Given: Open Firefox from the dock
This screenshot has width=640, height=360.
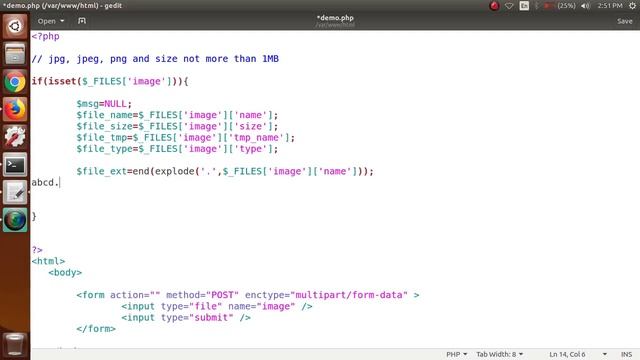Looking at the screenshot, I should (15, 109).
